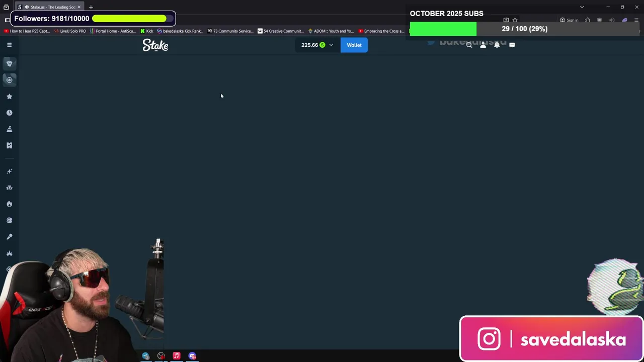Click the install page icon beside the star
The image size is (644, 362).
pyautogui.click(x=506, y=20)
